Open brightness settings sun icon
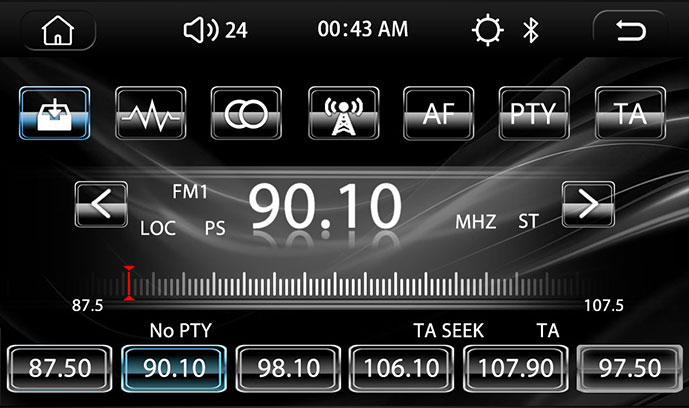Image resolution: width=689 pixels, height=408 pixels. click(487, 30)
